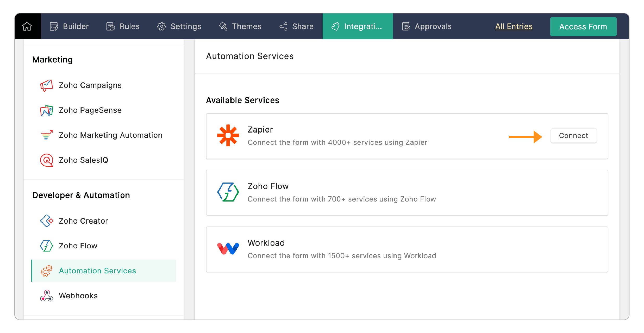
Task: Click the Zapier logo icon
Action: [228, 135]
